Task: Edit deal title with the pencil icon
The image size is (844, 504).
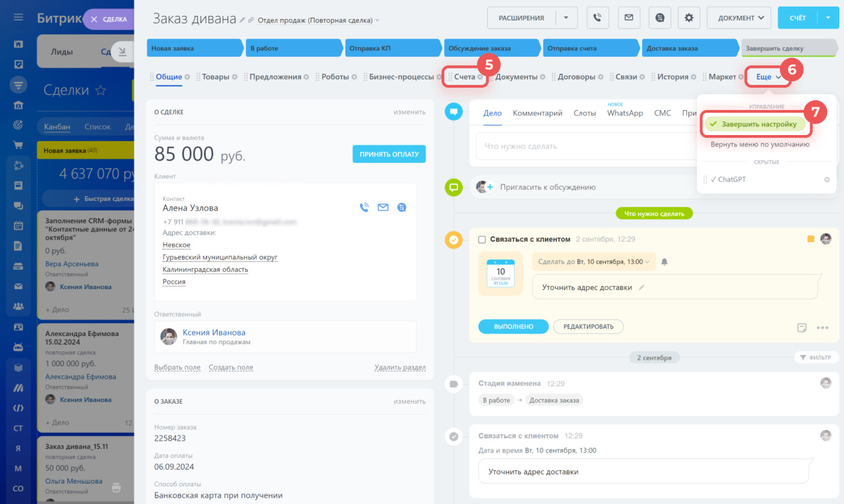Action: click(242, 20)
